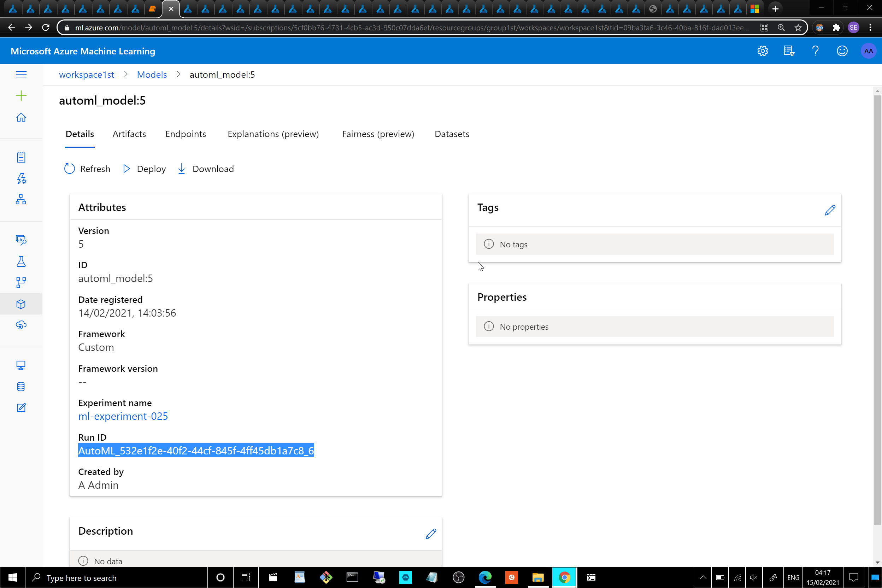Open Experiments flask icon
The image size is (882, 588).
(21, 261)
